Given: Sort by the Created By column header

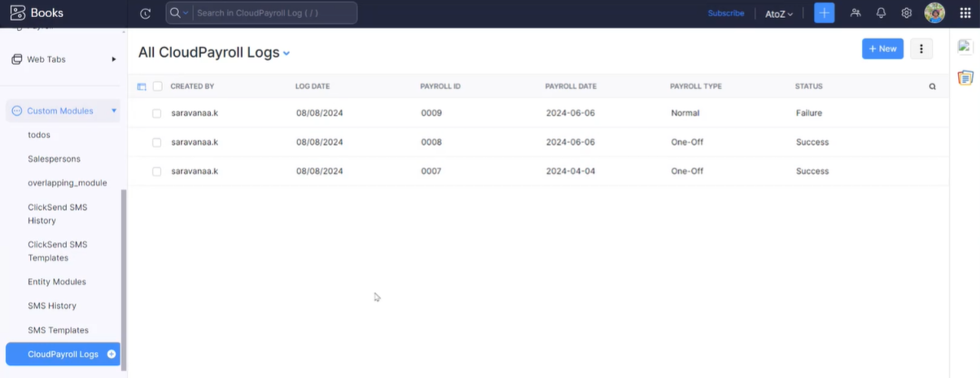Looking at the screenshot, I should (x=192, y=86).
